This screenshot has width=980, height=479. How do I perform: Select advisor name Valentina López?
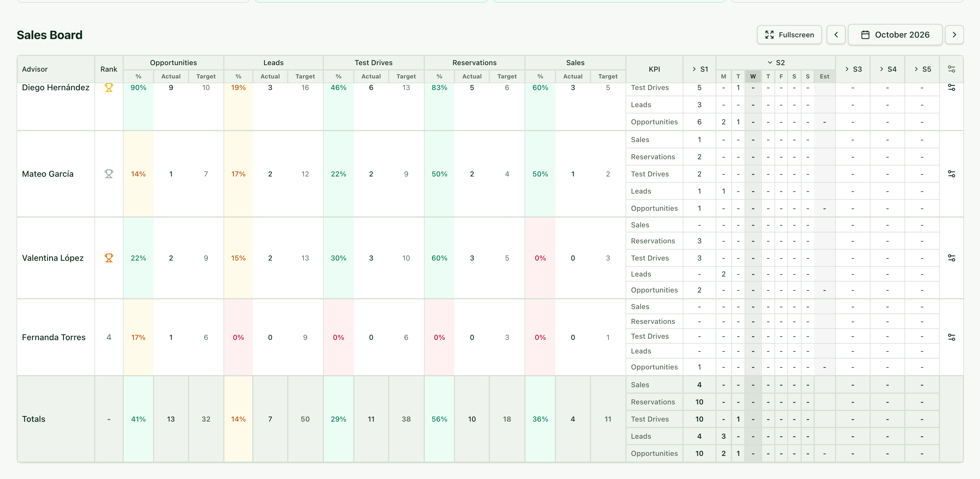pos(52,258)
